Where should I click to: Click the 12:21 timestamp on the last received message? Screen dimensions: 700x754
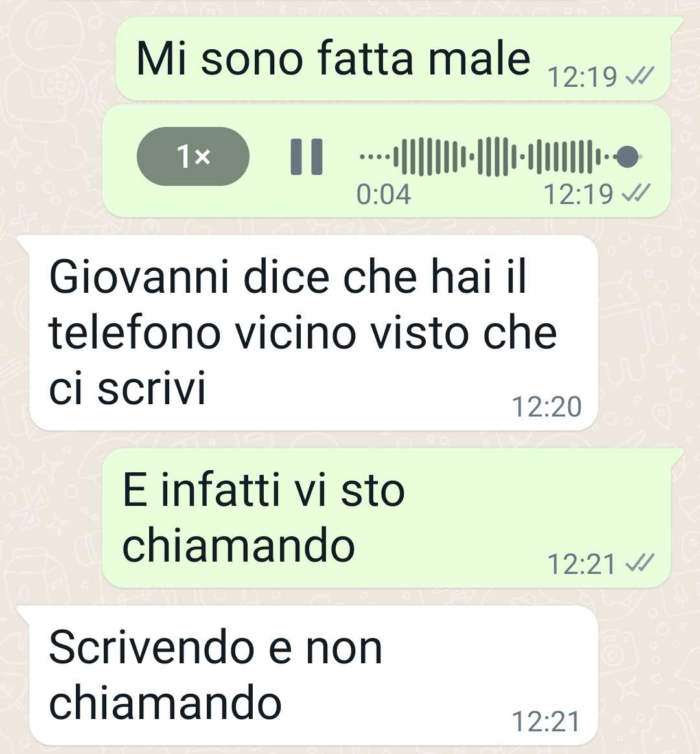[x=546, y=722]
